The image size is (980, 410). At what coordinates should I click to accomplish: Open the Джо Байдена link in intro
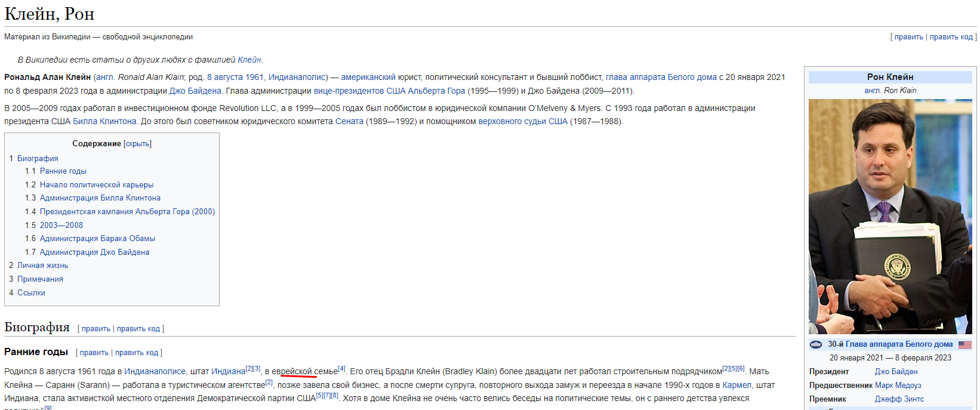(x=195, y=91)
